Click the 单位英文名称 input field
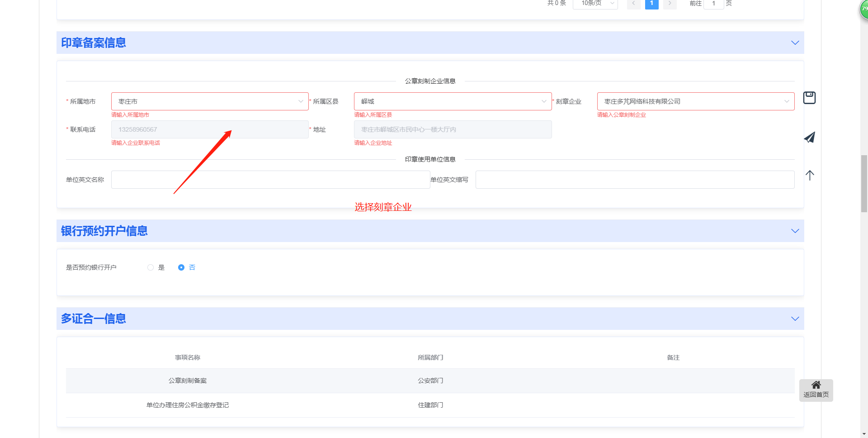 click(270, 180)
